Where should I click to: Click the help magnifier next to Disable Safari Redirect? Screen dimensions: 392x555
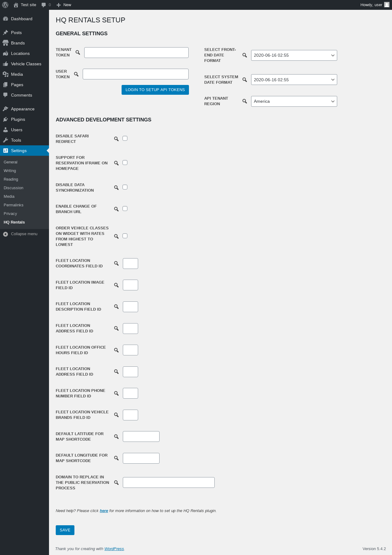pos(116,139)
